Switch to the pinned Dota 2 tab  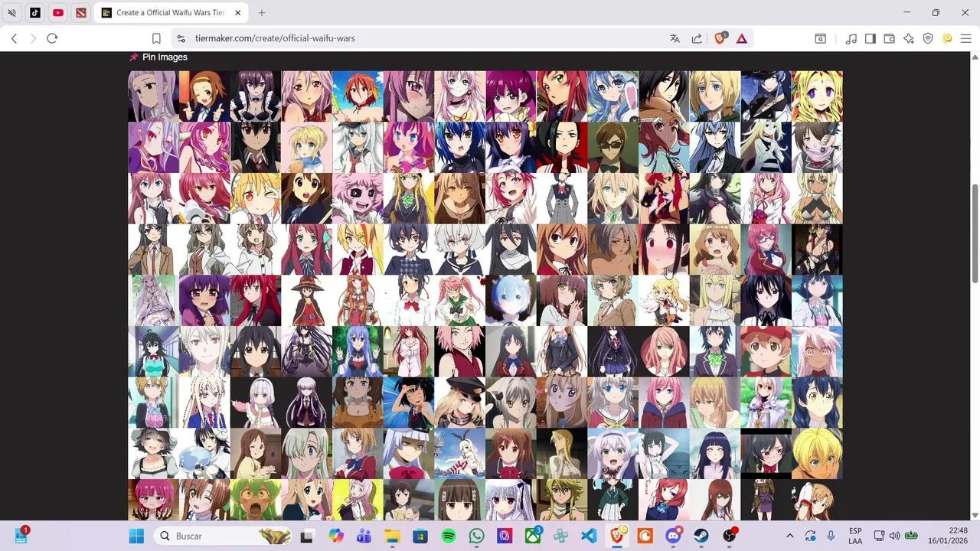(81, 13)
